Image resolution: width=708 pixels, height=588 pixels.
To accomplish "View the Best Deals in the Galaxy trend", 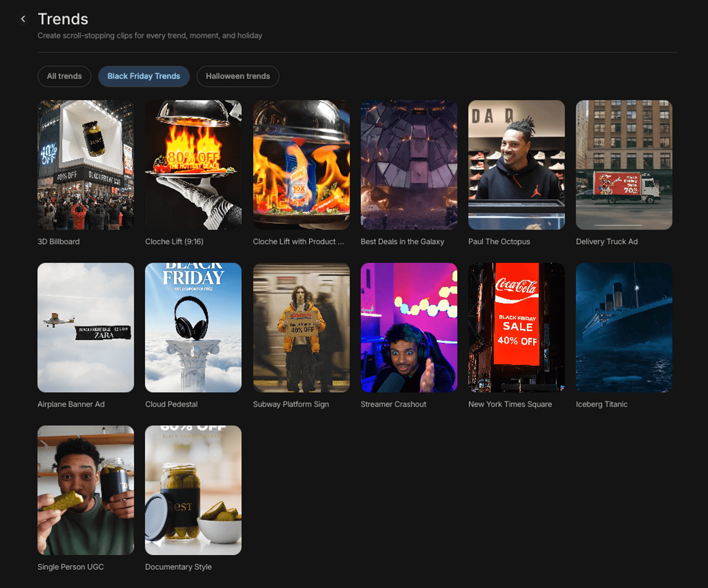I will coord(409,164).
